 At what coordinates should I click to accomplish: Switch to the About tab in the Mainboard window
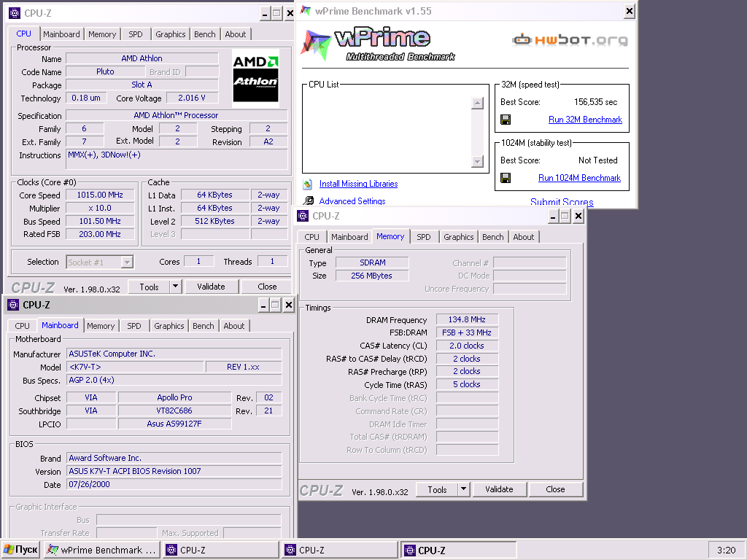pos(234,326)
